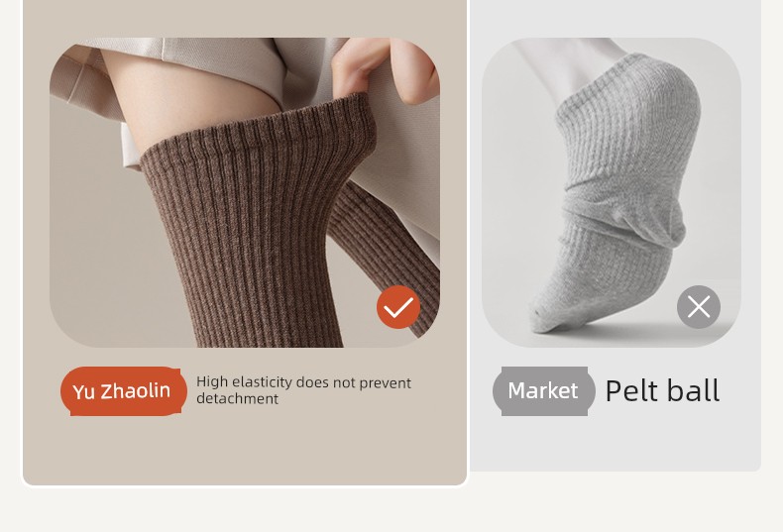Click the High elasticity description text
The image size is (783, 532).
click(x=303, y=390)
